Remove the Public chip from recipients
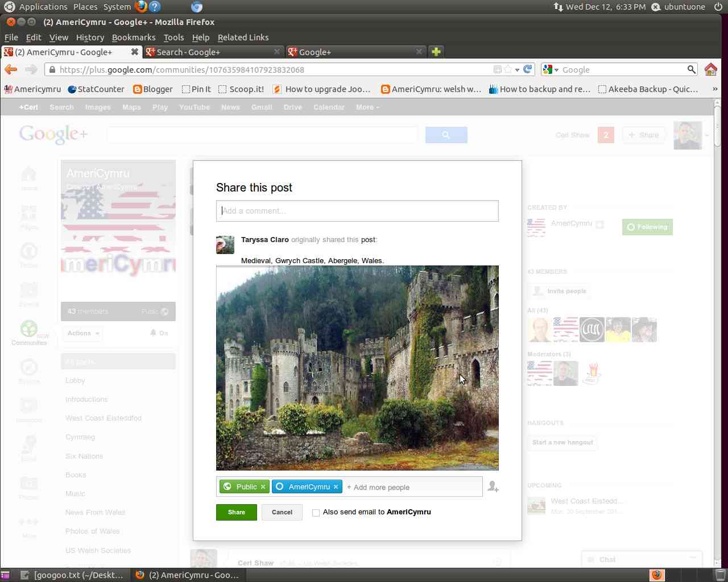Image resolution: width=728 pixels, height=582 pixels. coord(263,487)
